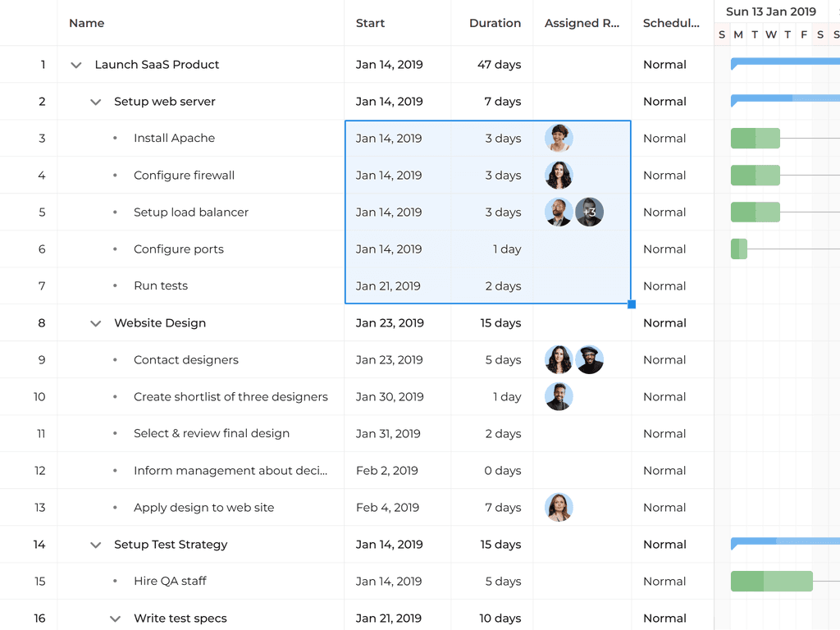Click the Duration column header
This screenshot has height=630, width=840.
[x=495, y=23]
